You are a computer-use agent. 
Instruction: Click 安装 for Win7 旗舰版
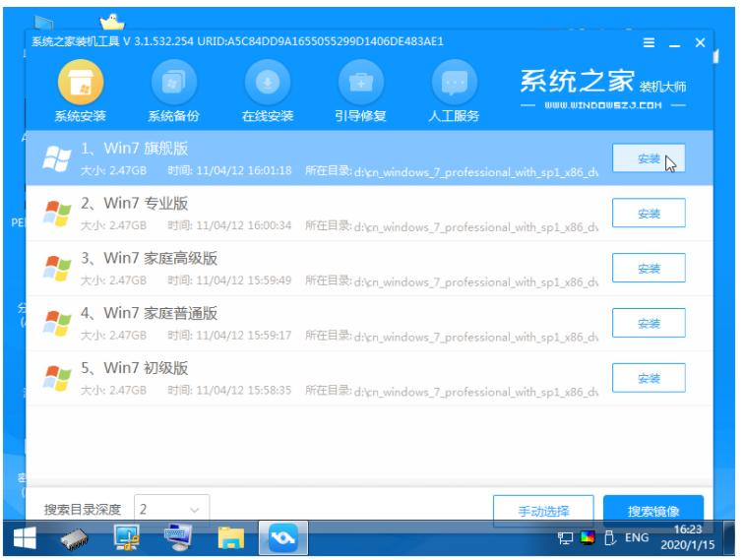(649, 159)
